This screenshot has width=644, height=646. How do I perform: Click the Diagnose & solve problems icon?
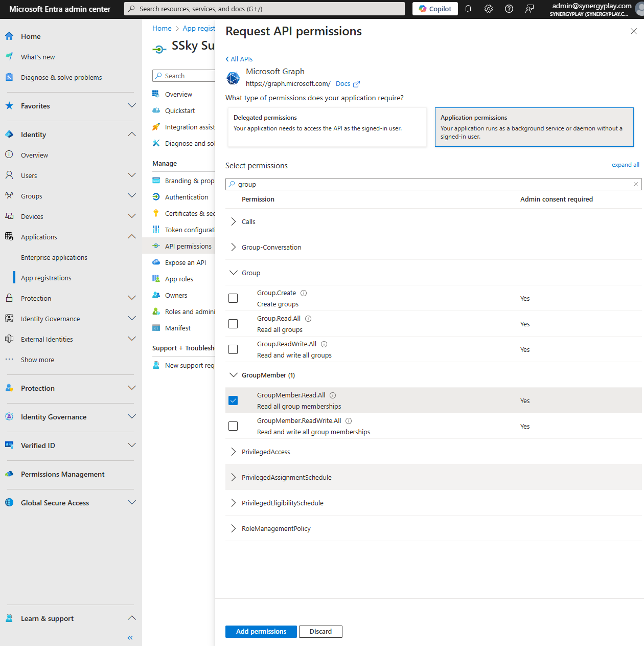pyautogui.click(x=9, y=77)
